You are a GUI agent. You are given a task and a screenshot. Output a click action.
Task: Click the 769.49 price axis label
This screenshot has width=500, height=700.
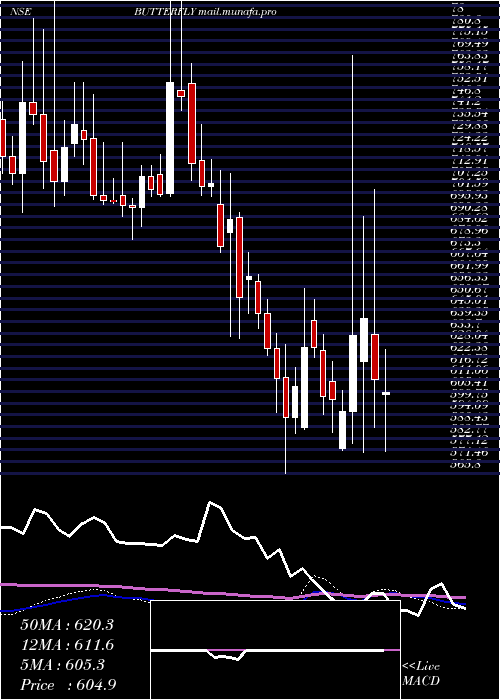[x=469, y=44]
